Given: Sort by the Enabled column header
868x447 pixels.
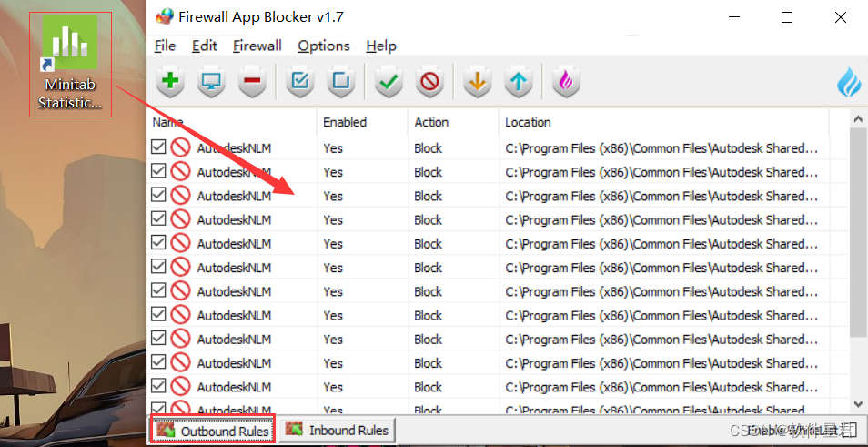Looking at the screenshot, I should [363, 122].
